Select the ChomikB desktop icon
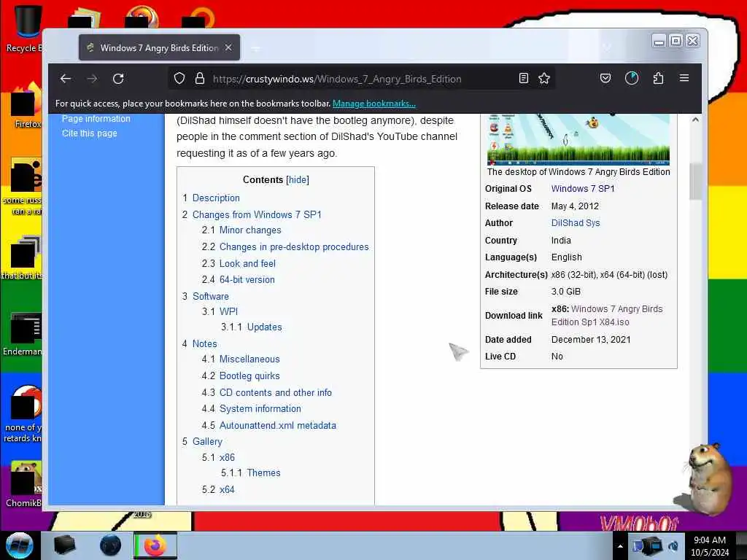This screenshot has height=560, width=747. 24,484
